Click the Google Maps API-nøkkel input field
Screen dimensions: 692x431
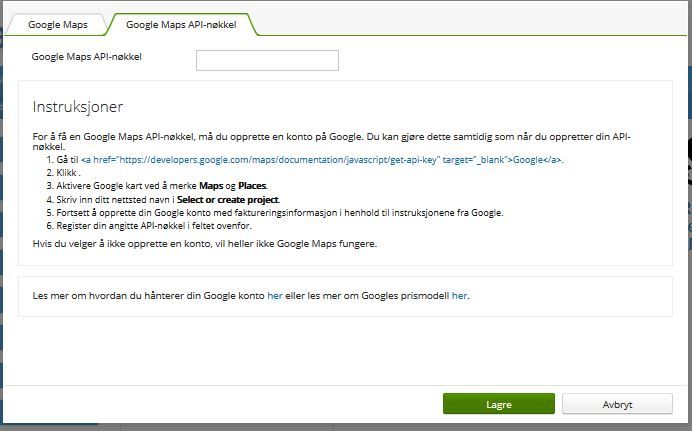click(x=267, y=60)
